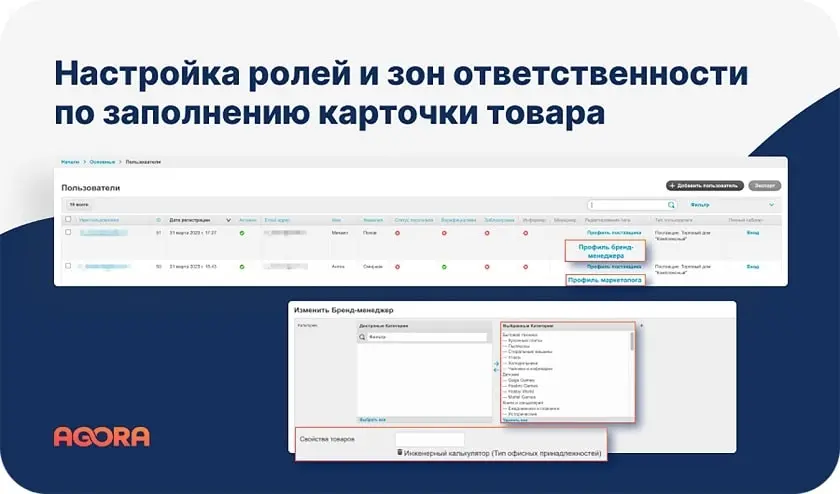The width and height of the screenshot is (840, 494).
Task: Sort by Заблокирован column header
Action: pos(499,220)
